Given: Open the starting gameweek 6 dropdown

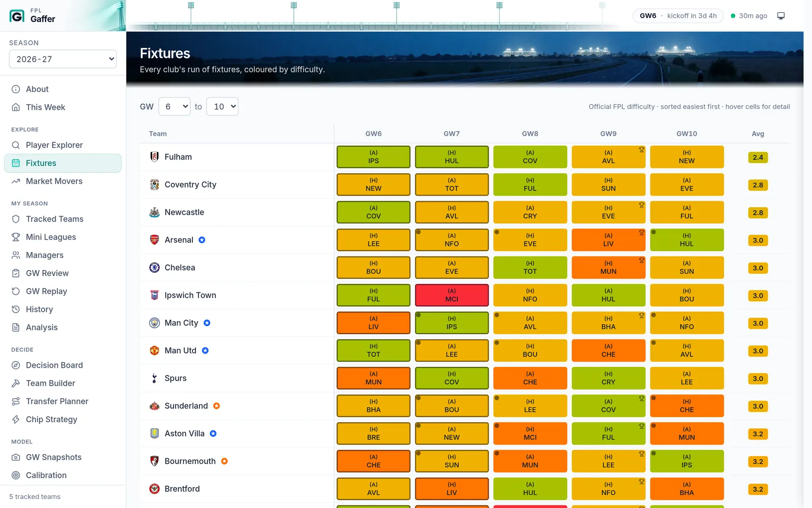Looking at the screenshot, I should (175, 107).
